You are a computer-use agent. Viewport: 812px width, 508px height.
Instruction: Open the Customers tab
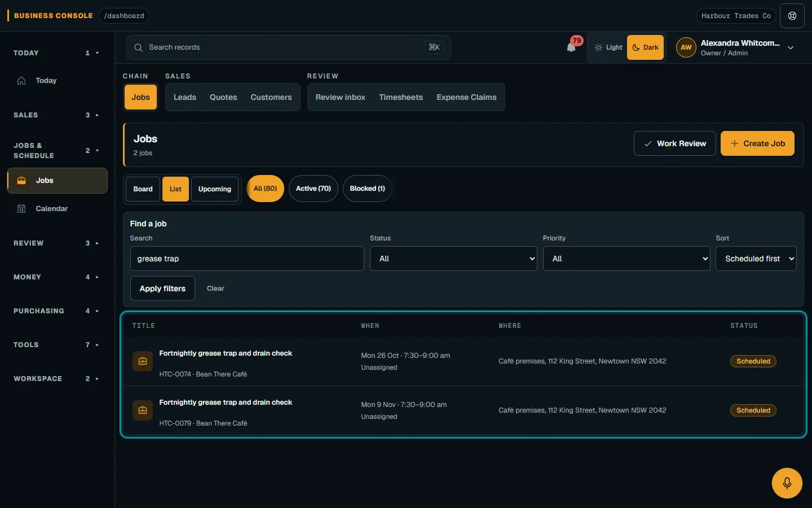(x=271, y=97)
